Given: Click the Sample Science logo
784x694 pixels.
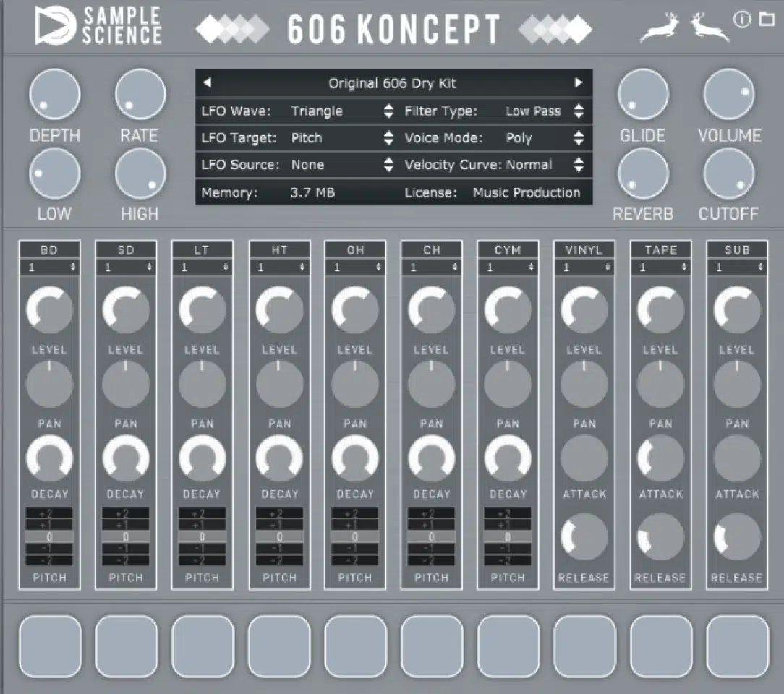Looking at the screenshot, I should coord(98,25).
